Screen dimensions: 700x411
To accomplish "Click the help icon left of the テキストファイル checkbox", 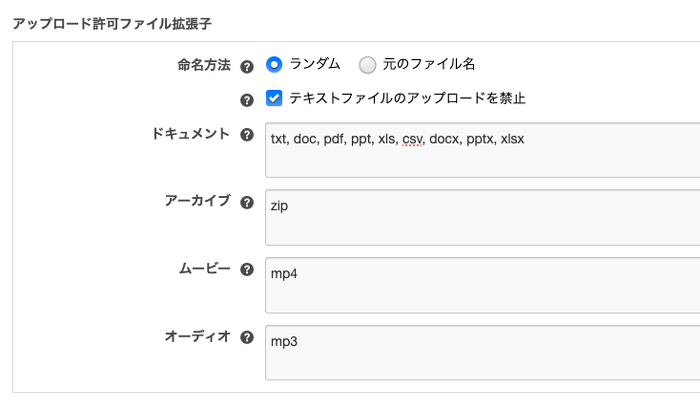I will [247, 100].
